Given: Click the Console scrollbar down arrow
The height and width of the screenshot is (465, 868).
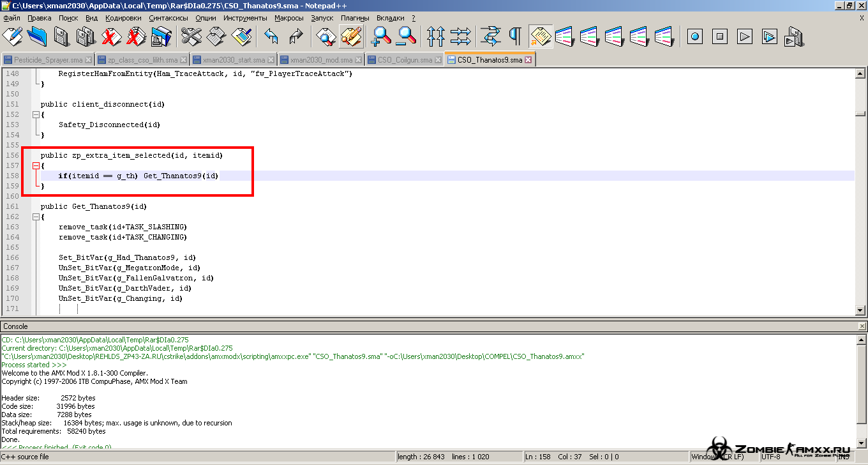Looking at the screenshot, I should pyautogui.click(x=860, y=443).
